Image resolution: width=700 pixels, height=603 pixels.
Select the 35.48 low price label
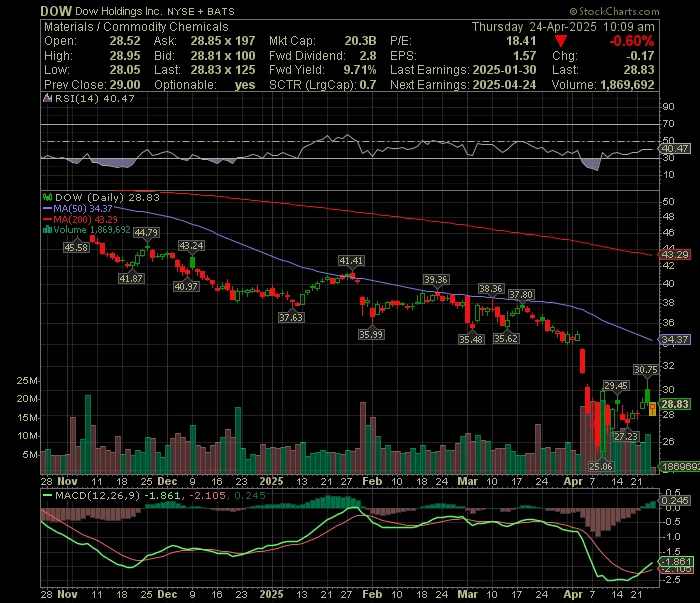point(471,339)
